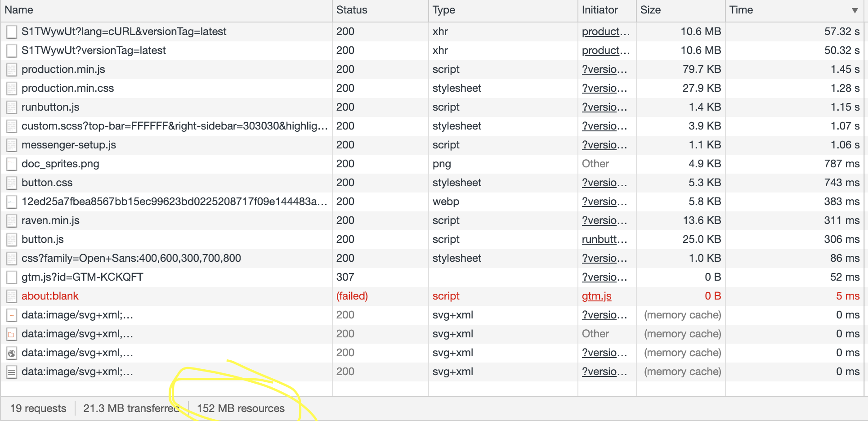Click the script icon next to production.min.js
868x421 pixels.
(x=11, y=69)
